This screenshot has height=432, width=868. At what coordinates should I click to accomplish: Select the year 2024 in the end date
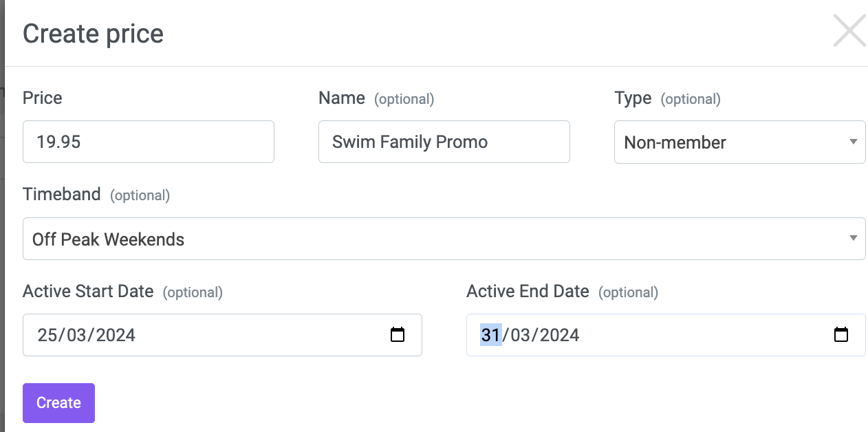(559, 335)
